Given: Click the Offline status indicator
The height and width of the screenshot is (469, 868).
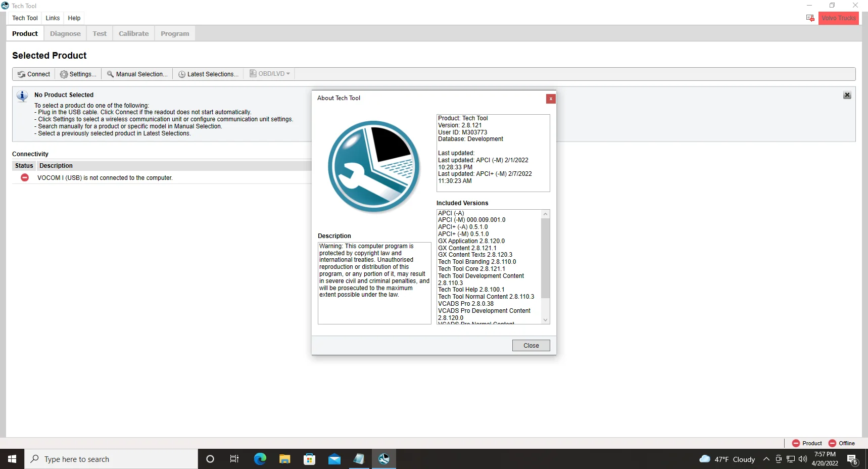Looking at the screenshot, I should pyautogui.click(x=842, y=443).
